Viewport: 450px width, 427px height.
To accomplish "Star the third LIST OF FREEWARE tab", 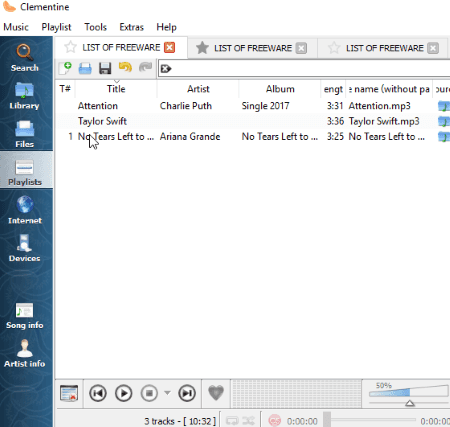I will pos(334,48).
